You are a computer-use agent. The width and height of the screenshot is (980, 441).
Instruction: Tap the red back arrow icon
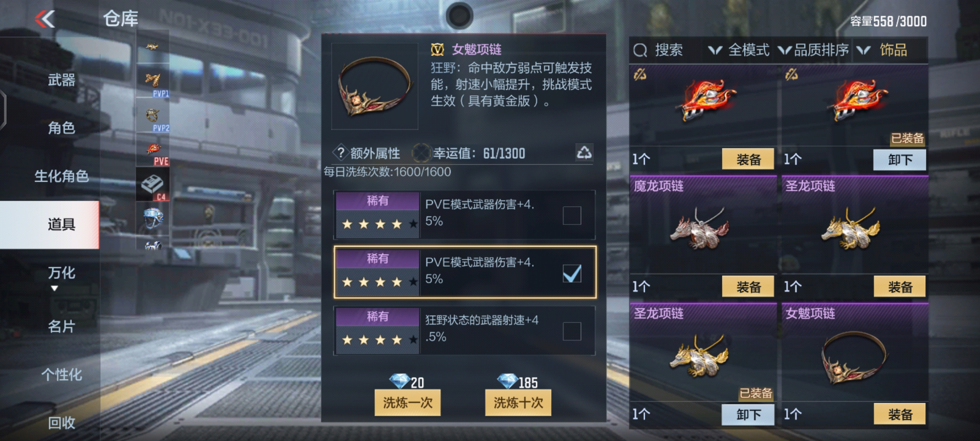coord(45,19)
